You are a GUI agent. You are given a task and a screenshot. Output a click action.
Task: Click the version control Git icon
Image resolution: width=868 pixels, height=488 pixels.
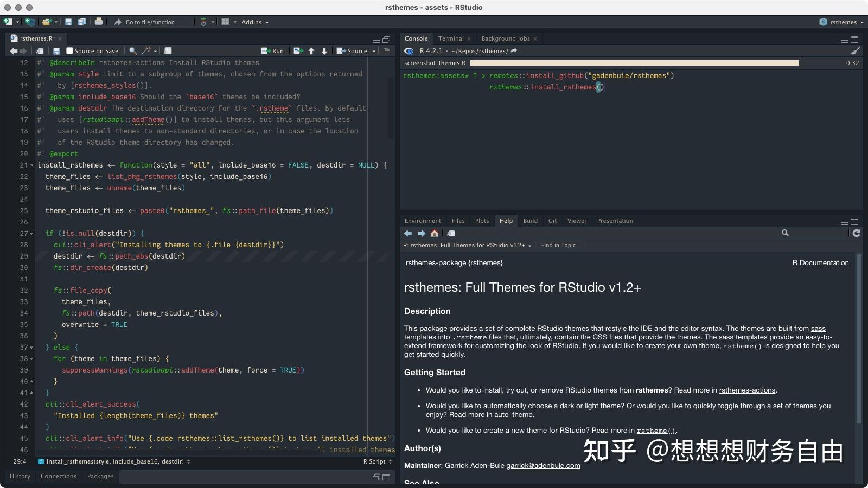click(x=203, y=22)
